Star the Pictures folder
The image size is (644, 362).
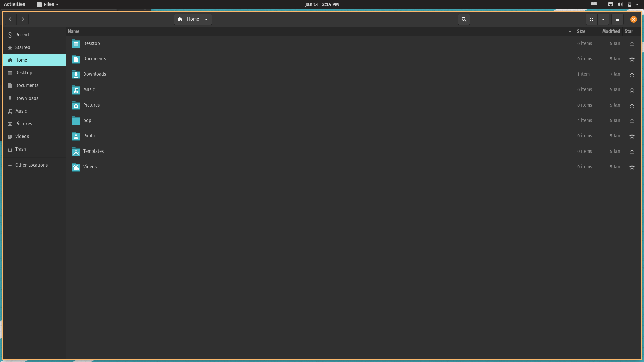coord(632,105)
